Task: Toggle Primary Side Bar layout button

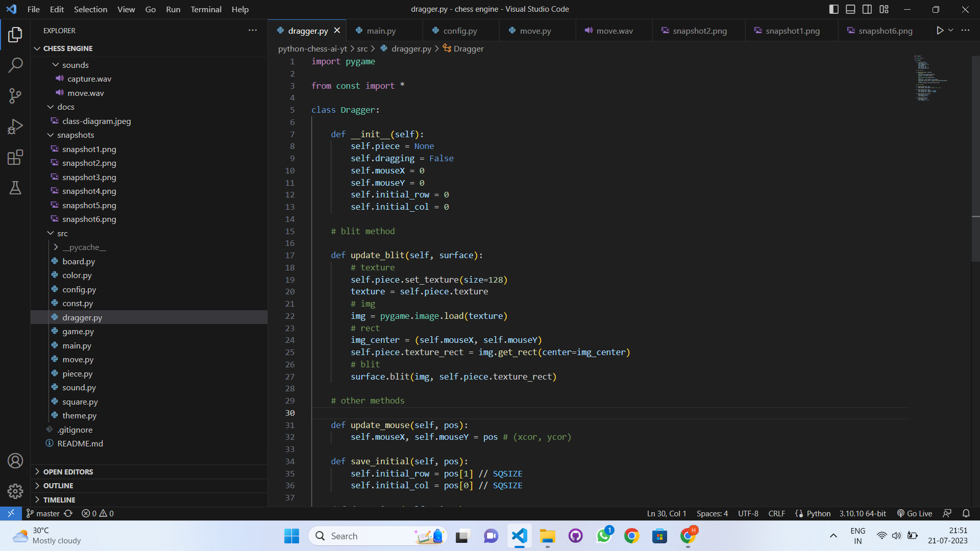Action: click(834, 9)
